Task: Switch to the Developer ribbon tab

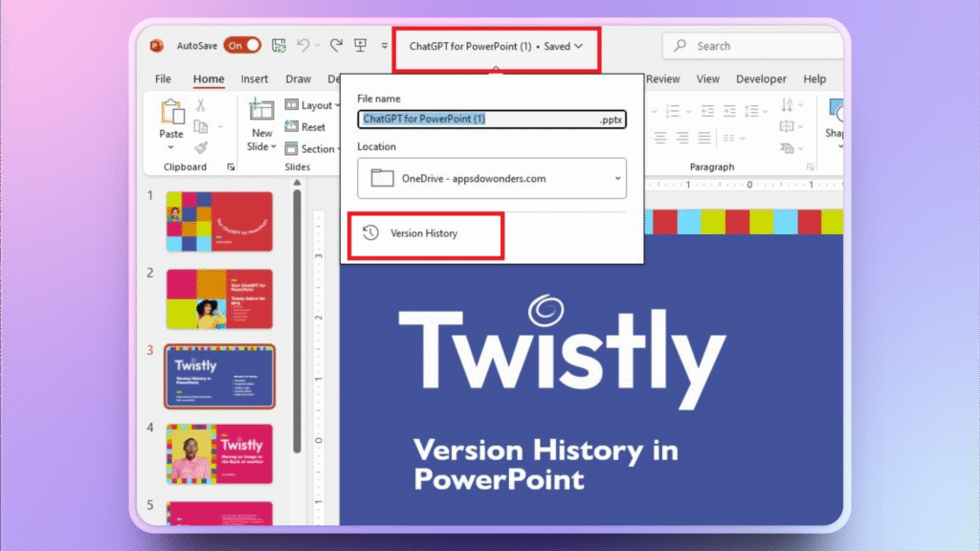Action: [x=762, y=78]
